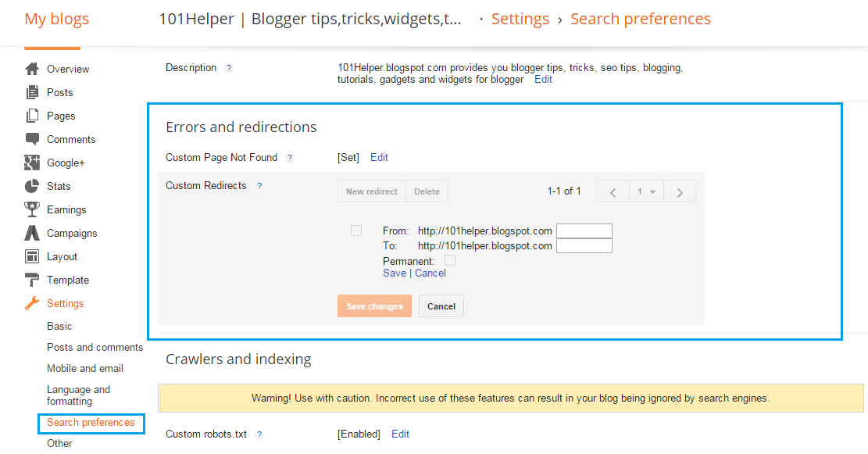The width and height of the screenshot is (868, 454).
Task: Click Search preferences in breadcrumb
Action: tap(641, 19)
